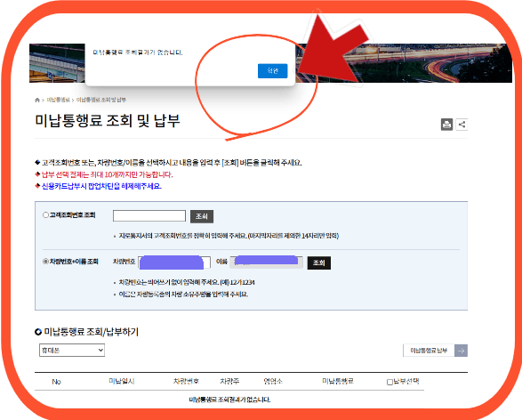Click the empty result row text under the table

click(229, 400)
